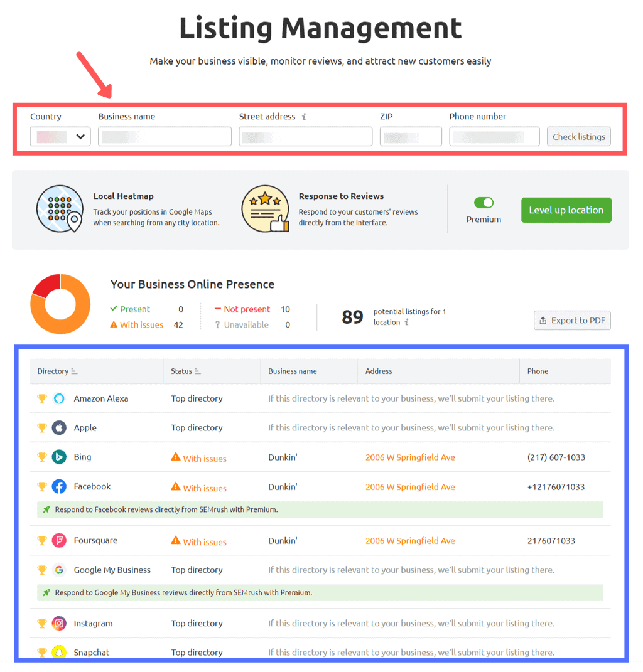Click the Dunkin' business name in Bing row

[x=283, y=457]
